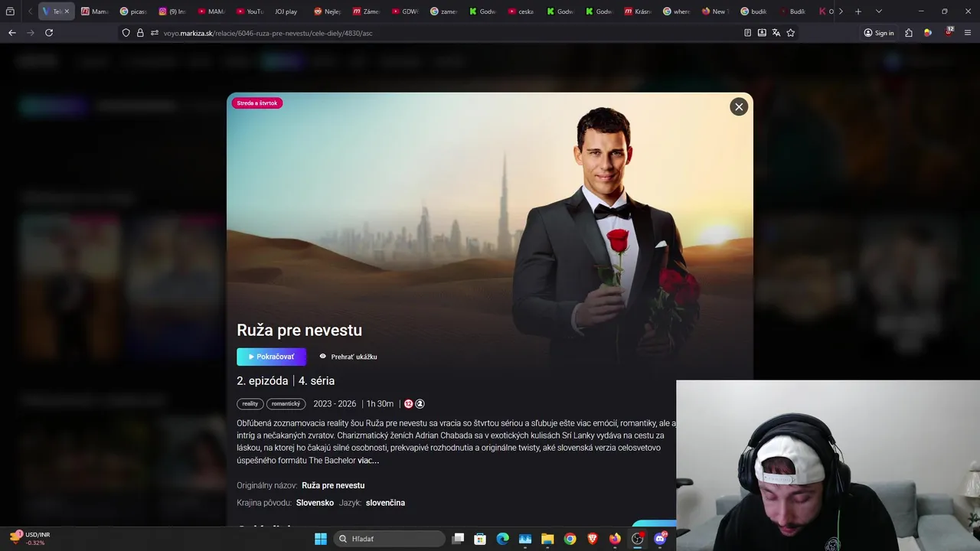Close the active voyo tab
Screen dimensions: 980x551
67,11
